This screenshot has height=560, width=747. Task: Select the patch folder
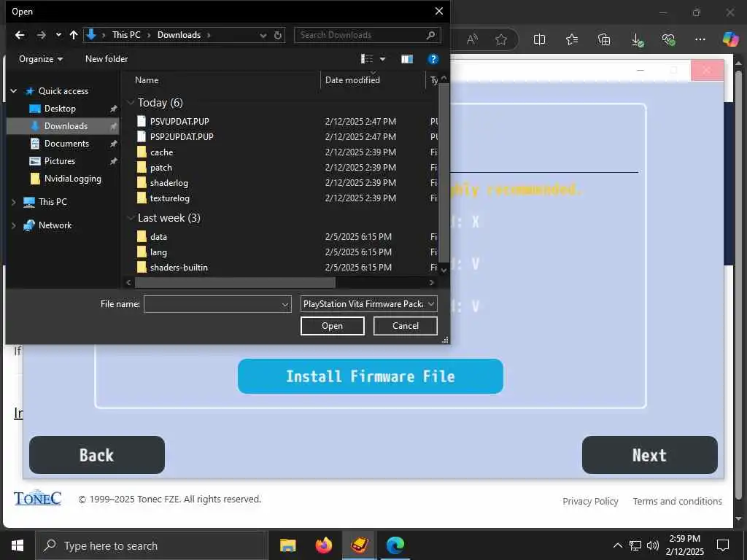coord(161,168)
